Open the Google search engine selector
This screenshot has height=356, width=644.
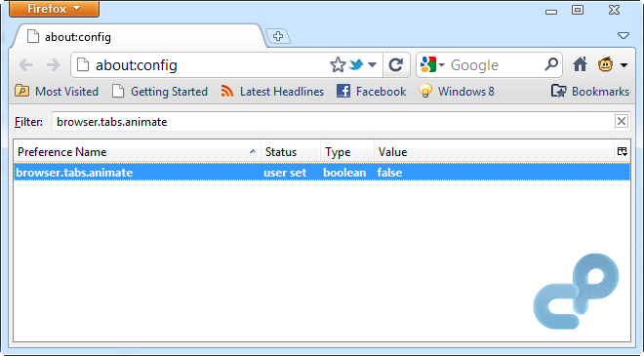(x=432, y=65)
